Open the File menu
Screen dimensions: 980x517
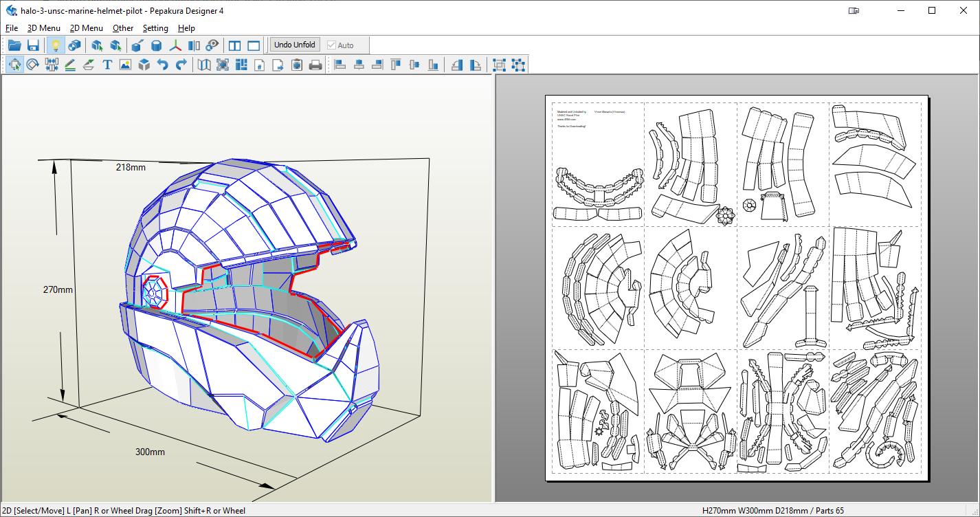pyautogui.click(x=12, y=28)
